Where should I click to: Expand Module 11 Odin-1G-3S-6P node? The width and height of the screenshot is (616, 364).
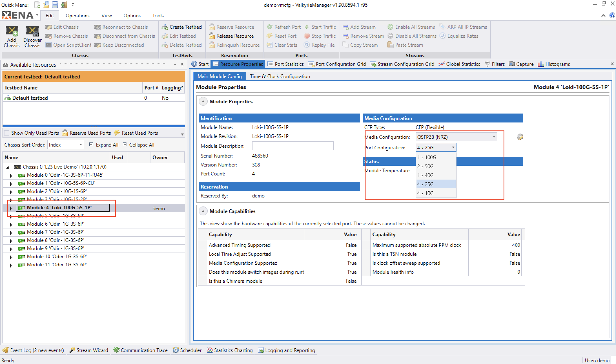11,265
